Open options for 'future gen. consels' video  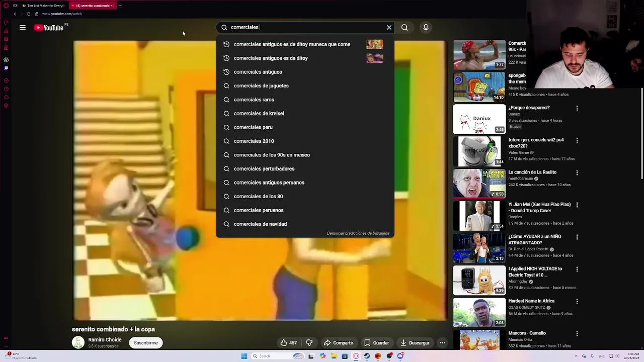click(577, 140)
